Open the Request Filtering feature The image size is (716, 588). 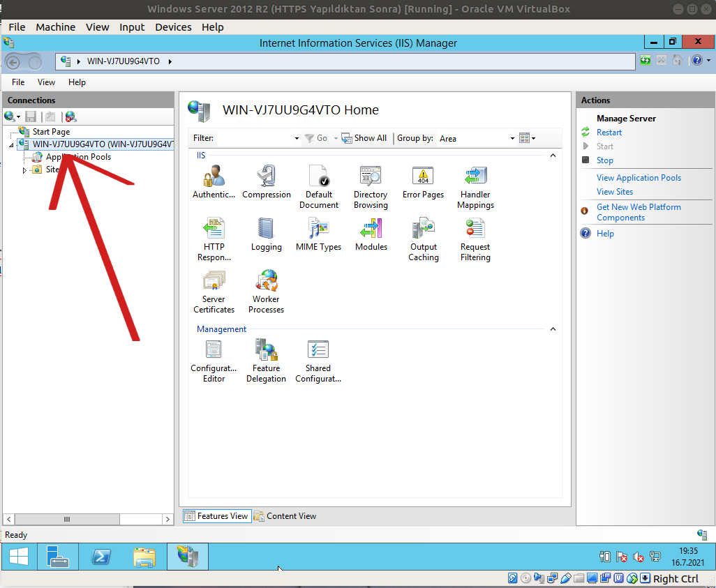[475, 239]
